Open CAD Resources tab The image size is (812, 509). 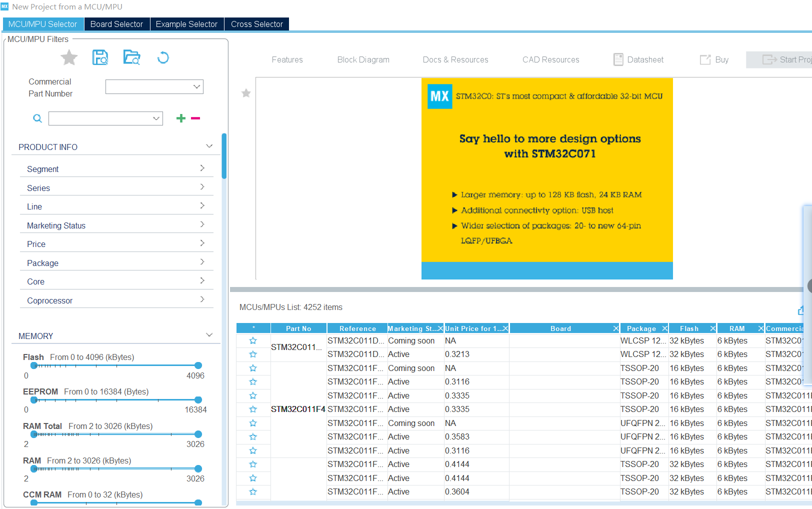click(x=551, y=59)
